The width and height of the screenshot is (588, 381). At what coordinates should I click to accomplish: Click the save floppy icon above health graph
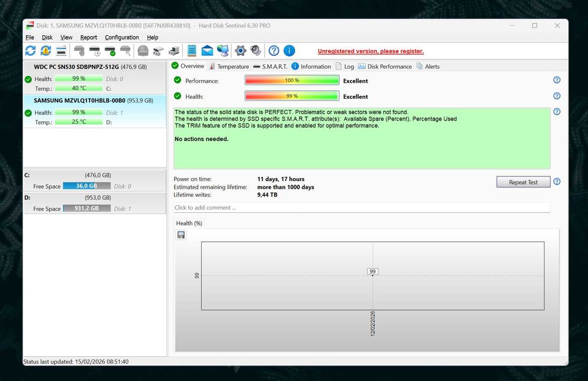pos(181,235)
